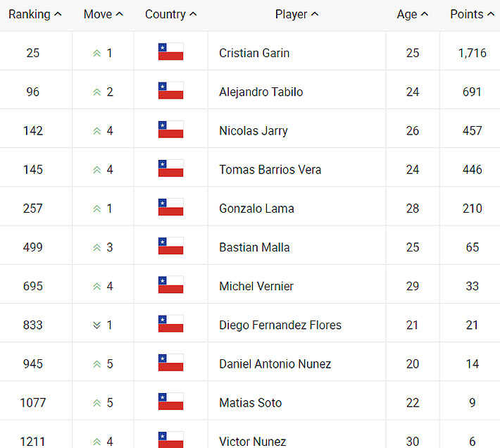Viewport: 500px width, 448px height.
Task: Open Tomas Barrios Vera's player link
Action: pyautogui.click(x=270, y=170)
